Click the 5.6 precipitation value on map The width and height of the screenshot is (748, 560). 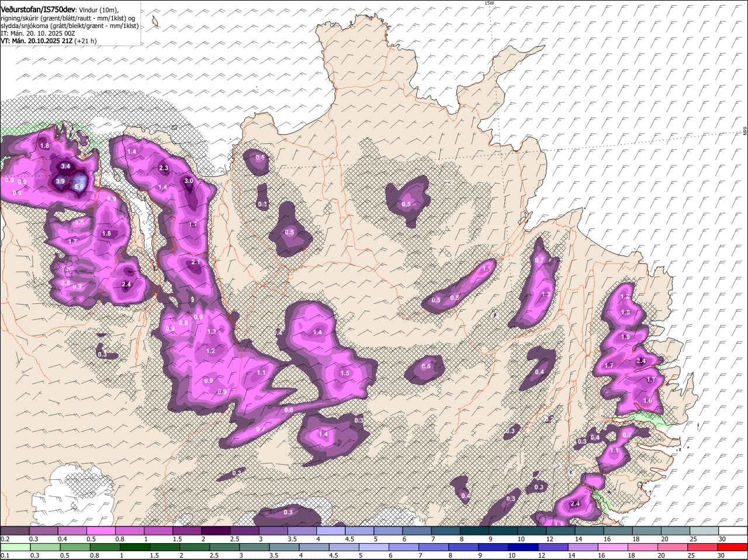coord(79,186)
